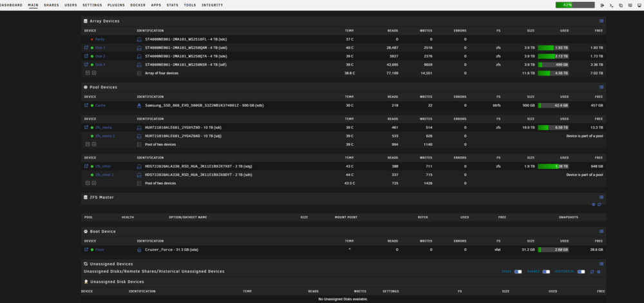Click the Tools menu item

pyautogui.click(x=190, y=5)
